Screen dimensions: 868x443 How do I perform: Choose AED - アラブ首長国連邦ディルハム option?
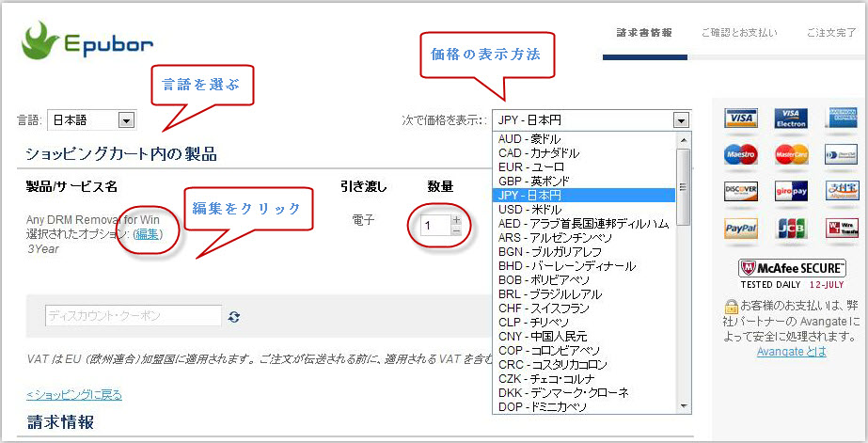585,223
